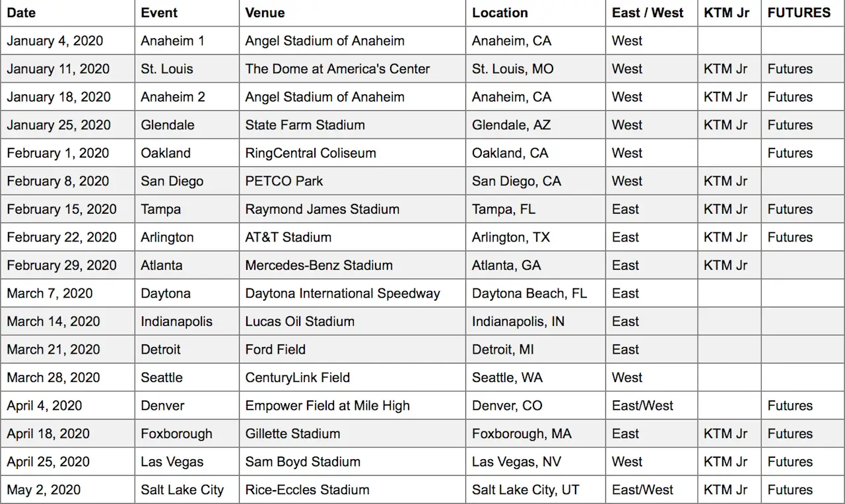The height and width of the screenshot is (504, 845).
Task: Select CenturyLink Field venue cell
Action: pos(353,377)
